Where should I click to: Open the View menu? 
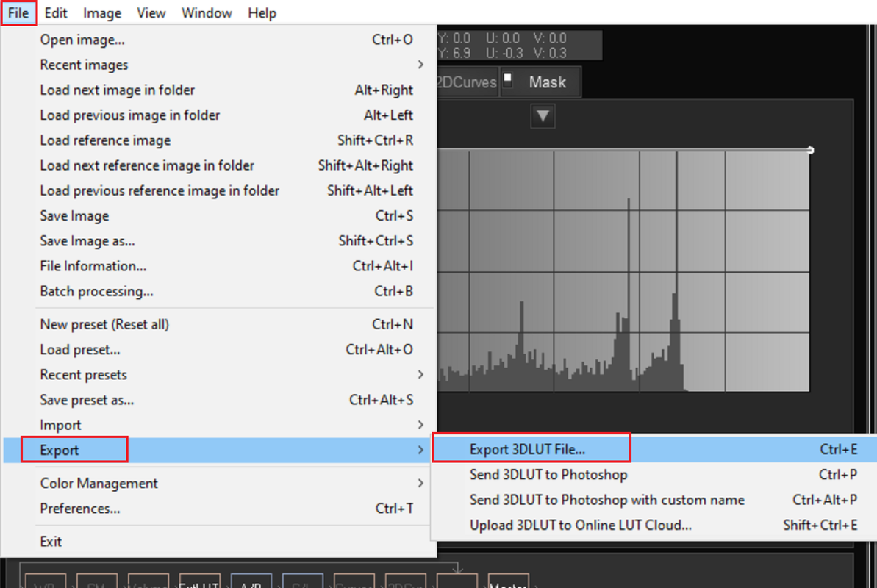click(x=151, y=13)
